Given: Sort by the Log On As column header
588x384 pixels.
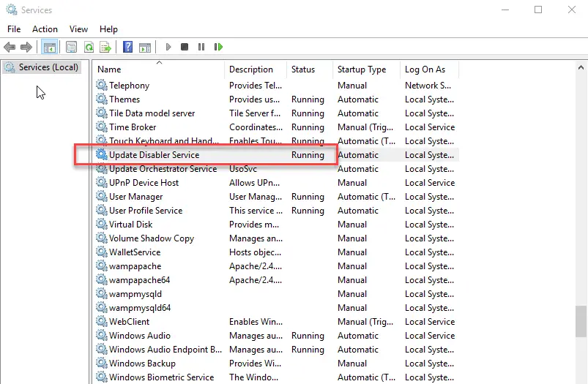Looking at the screenshot, I should pos(429,69).
